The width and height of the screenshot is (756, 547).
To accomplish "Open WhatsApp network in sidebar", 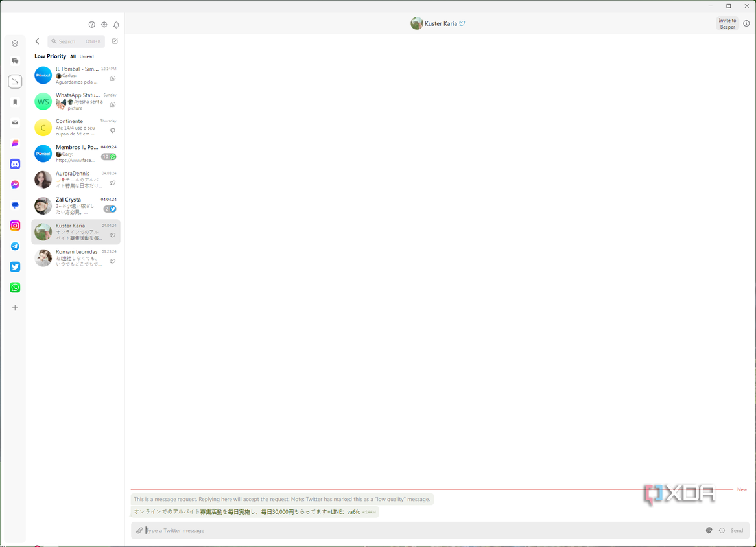I will (15, 288).
